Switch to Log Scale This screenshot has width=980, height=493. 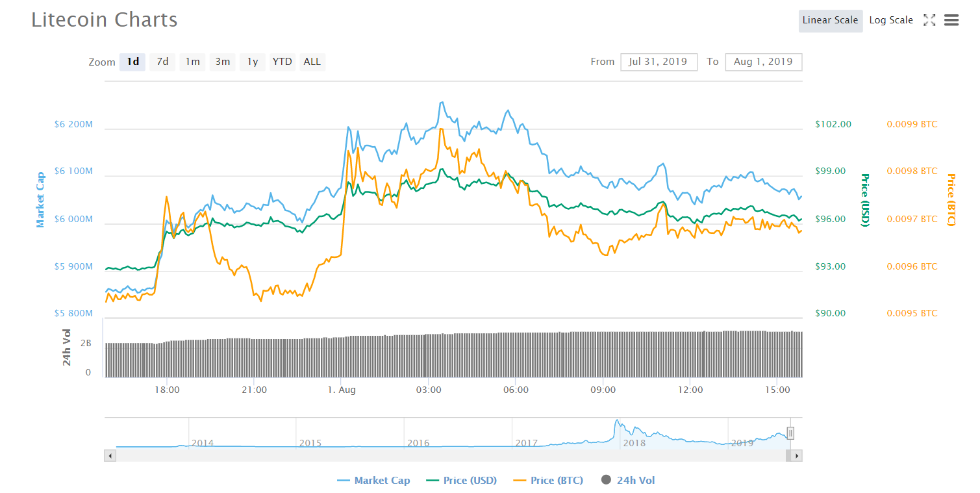891,20
